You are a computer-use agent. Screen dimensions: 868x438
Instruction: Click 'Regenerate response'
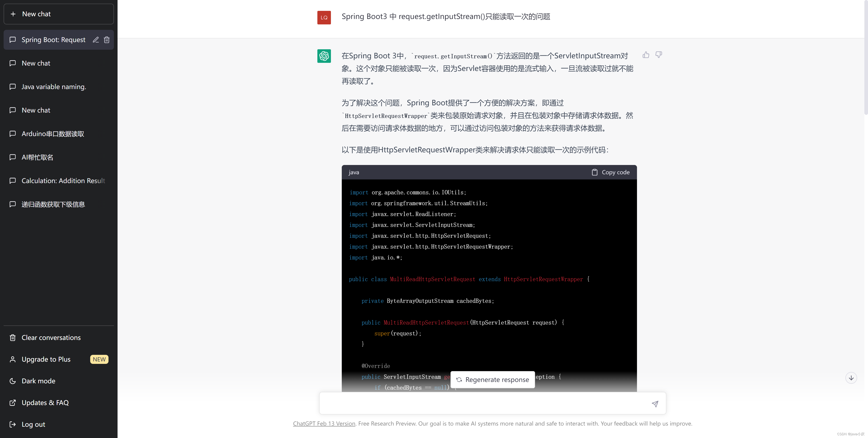point(492,380)
